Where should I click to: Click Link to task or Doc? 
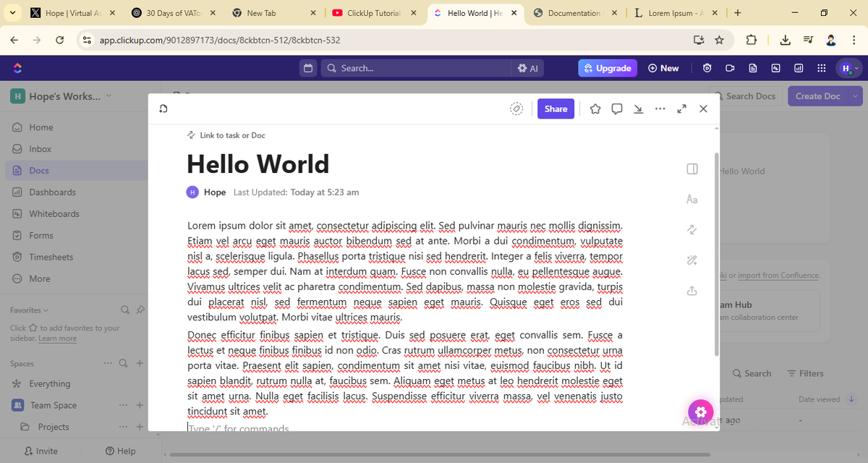(226, 135)
